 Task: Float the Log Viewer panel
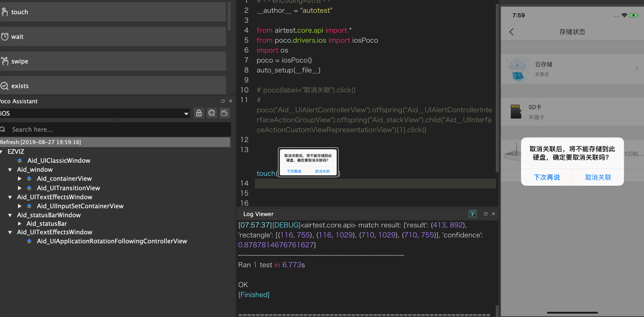pos(486,214)
